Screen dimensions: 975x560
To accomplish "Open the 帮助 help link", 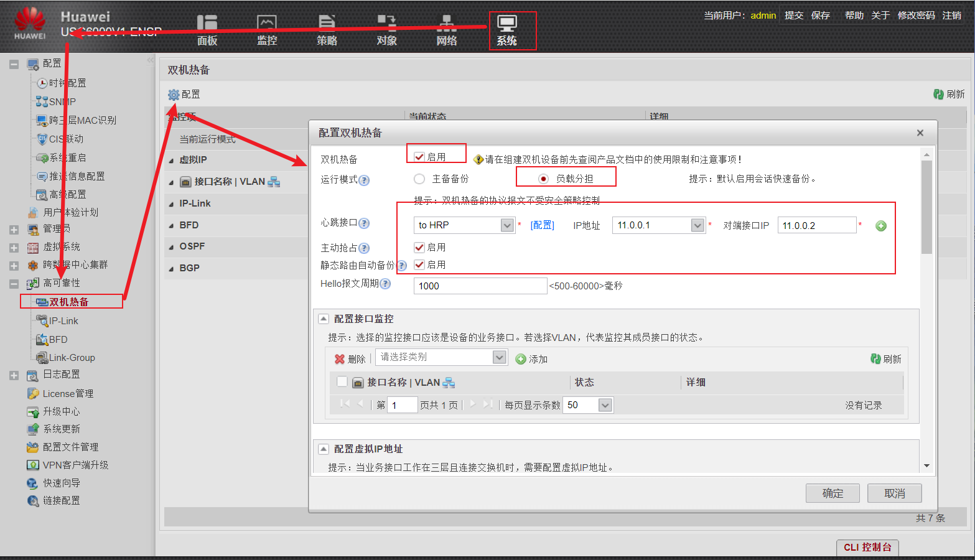I will [x=854, y=15].
